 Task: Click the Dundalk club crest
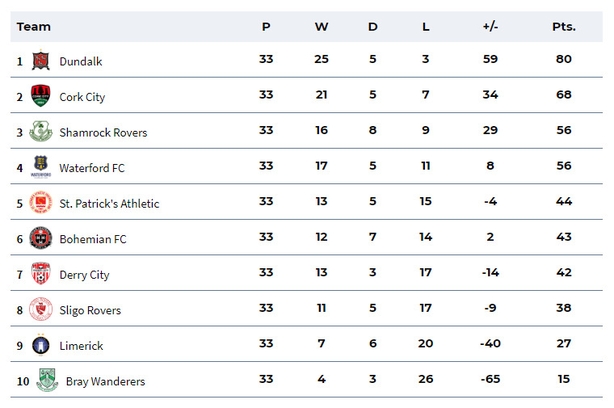pyautogui.click(x=41, y=61)
